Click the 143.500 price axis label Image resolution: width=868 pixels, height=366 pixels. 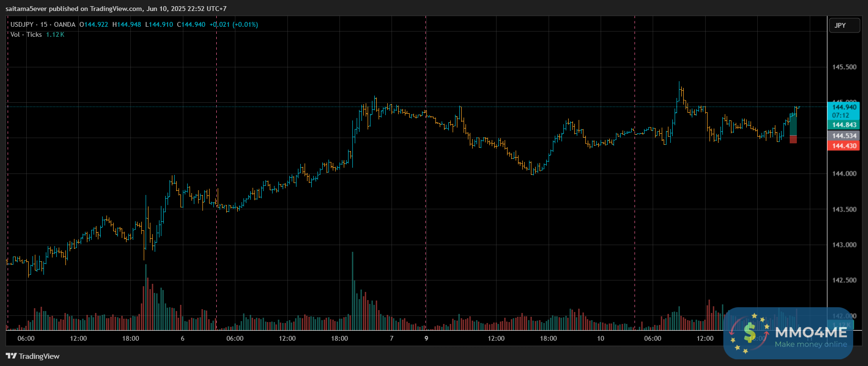[844, 209]
